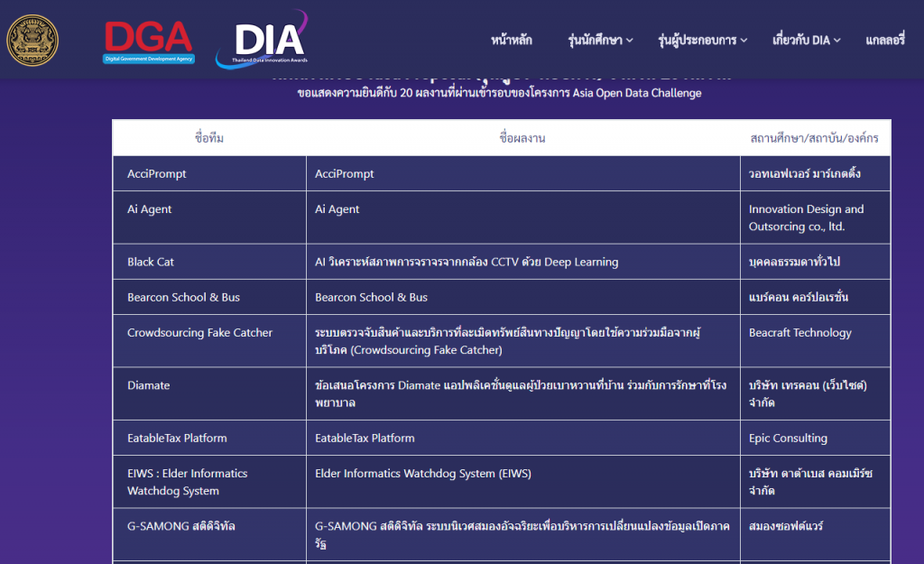Select the ข้อเสนอโครงการ Diamate project cell
The width and height of the screenshot is (924, 564).
coord(522,393)
